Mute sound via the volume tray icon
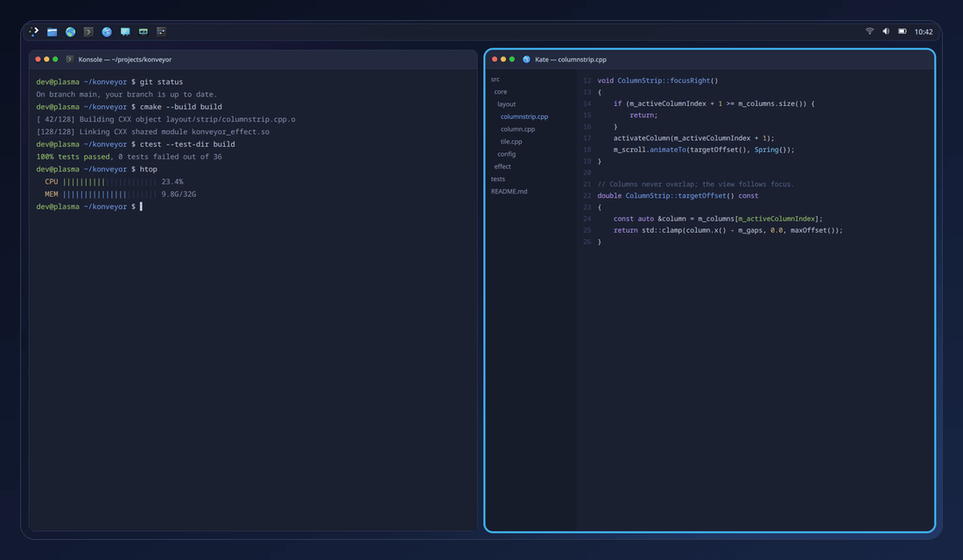Image resolution: width=963 pixels, height=560 pixels. click(x=886, y=31)
